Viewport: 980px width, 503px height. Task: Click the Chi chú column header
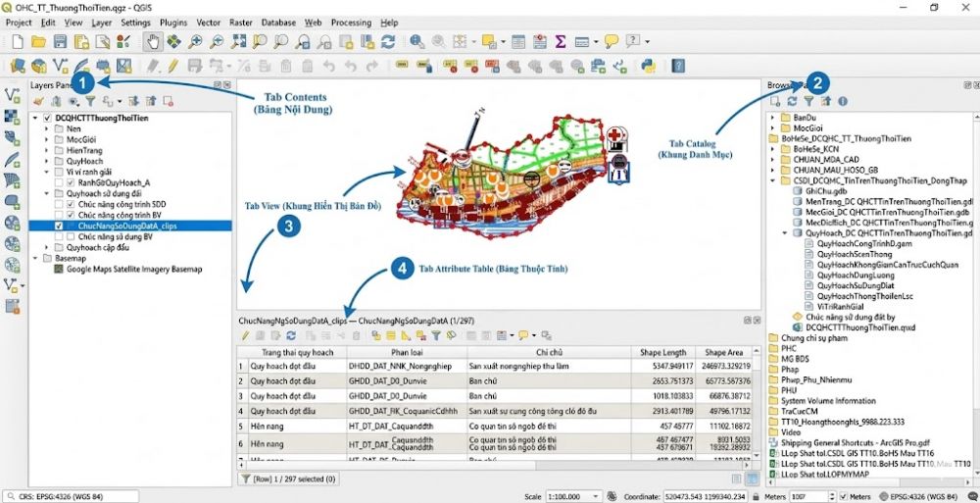coord(550,352)
